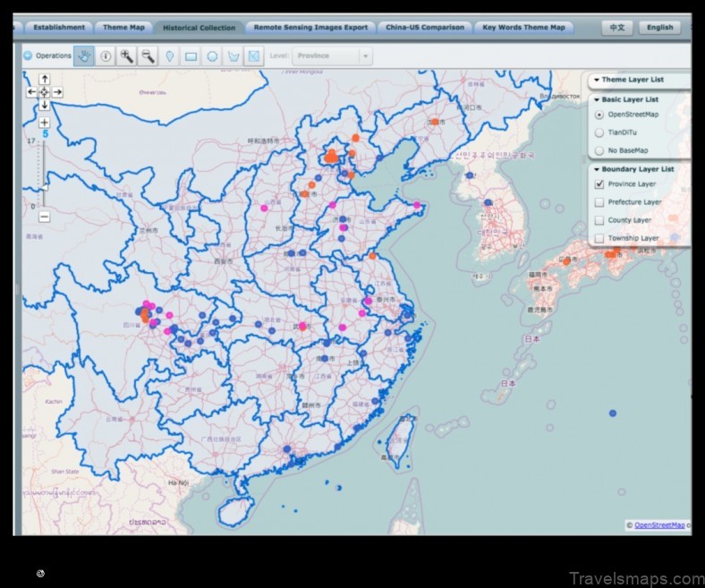Choose the point marker selection tool
This screenshot has width=705, height=588.
tap(170, 55)
